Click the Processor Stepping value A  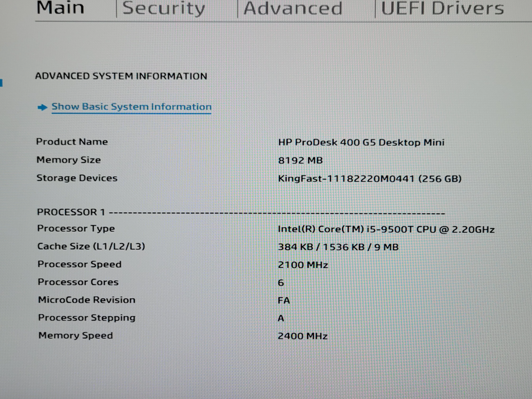click(281, 318)
